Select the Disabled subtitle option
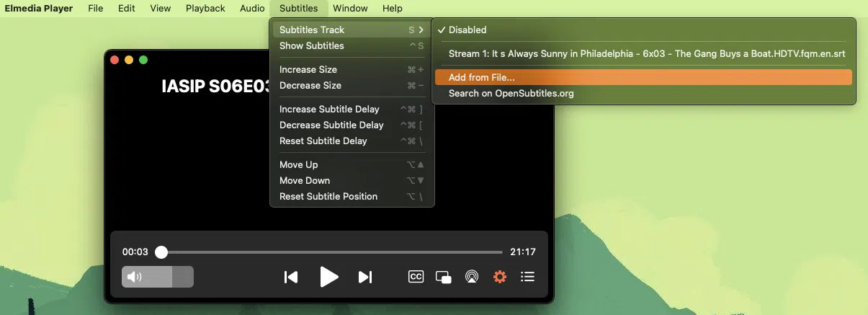 [x=467, y=30]
